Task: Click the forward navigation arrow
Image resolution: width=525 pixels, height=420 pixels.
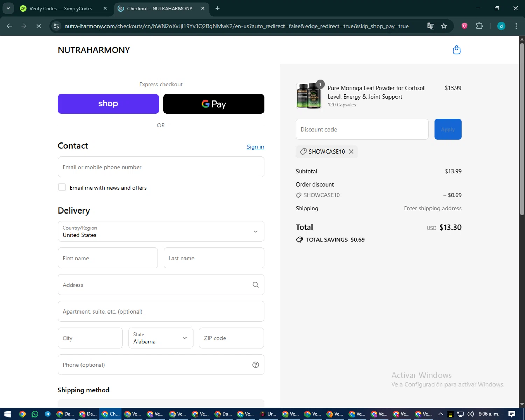Action: coord(24,26)
